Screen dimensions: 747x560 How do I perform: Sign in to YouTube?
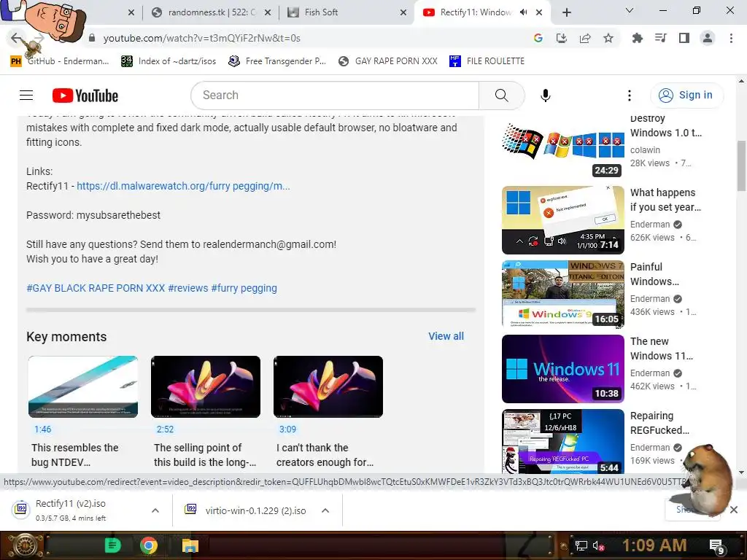[686, 96]
